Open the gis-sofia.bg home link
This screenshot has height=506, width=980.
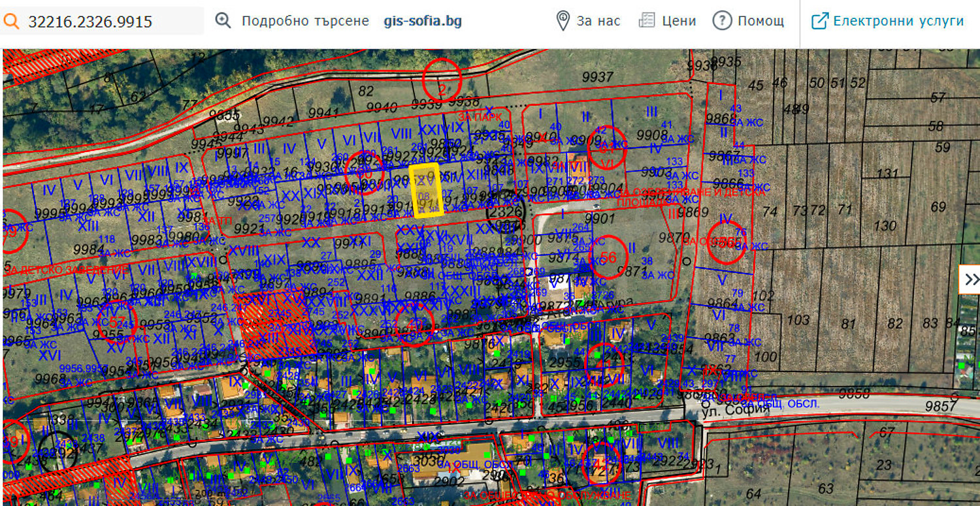coord(423,21)
